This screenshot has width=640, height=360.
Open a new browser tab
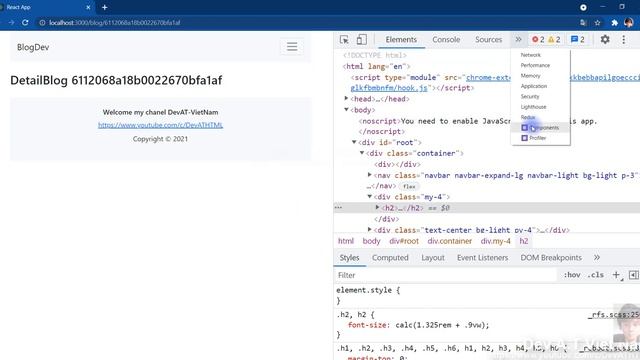click(x=104, y=7)
